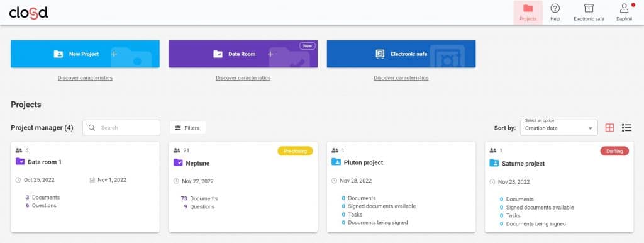Image resolution: width=644 pixels, height=243 pixels.
Task: Click the blue folder icon of Pluton project
Action: tap(336, 162)
